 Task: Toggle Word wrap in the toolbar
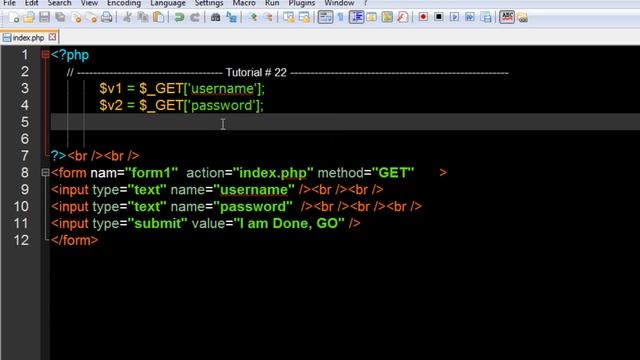[325, 18]
